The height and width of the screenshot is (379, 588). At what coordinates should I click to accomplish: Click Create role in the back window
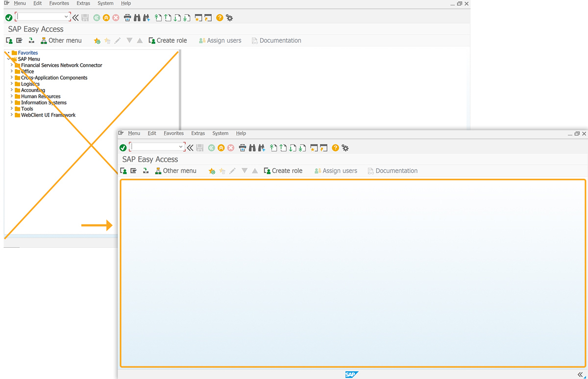[x=168, y=41]
